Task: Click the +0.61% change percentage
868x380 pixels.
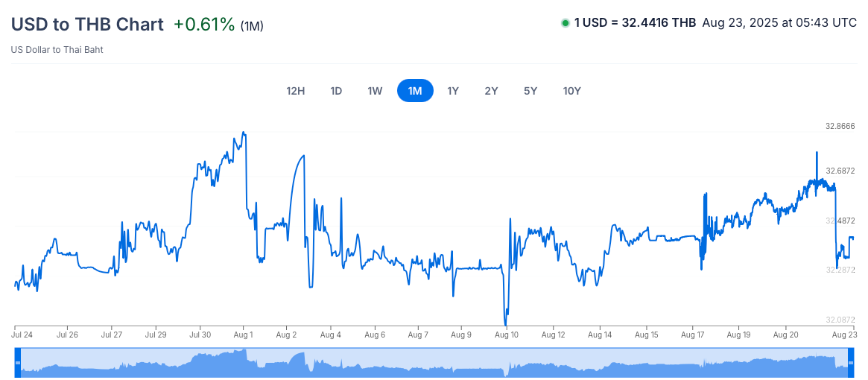Action: [204, 25]
